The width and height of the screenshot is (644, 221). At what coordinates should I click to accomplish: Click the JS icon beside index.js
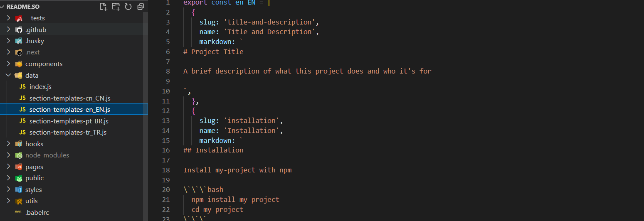tap(22, 87)
